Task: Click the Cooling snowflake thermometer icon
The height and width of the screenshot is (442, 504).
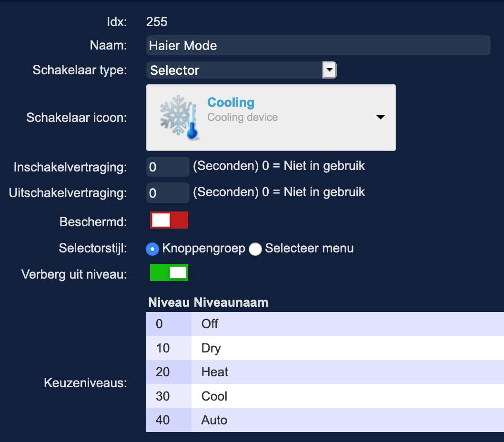Action: tap(179, 117)
